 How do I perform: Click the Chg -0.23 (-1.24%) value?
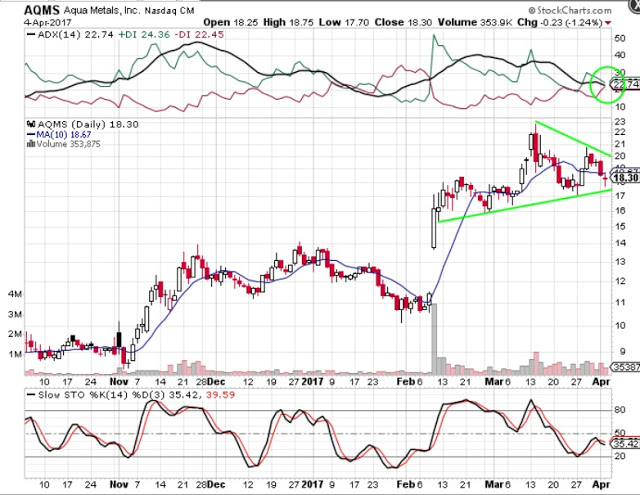pos(560,22)
